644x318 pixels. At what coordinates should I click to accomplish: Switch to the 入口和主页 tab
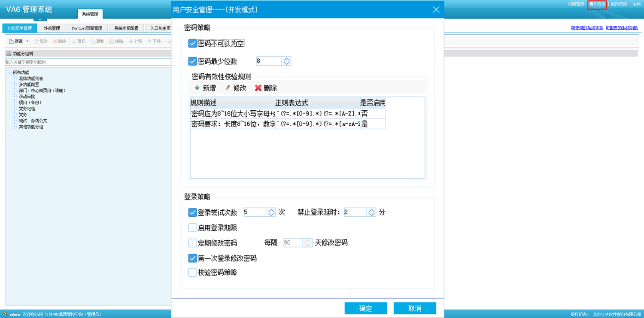point(158,28)
